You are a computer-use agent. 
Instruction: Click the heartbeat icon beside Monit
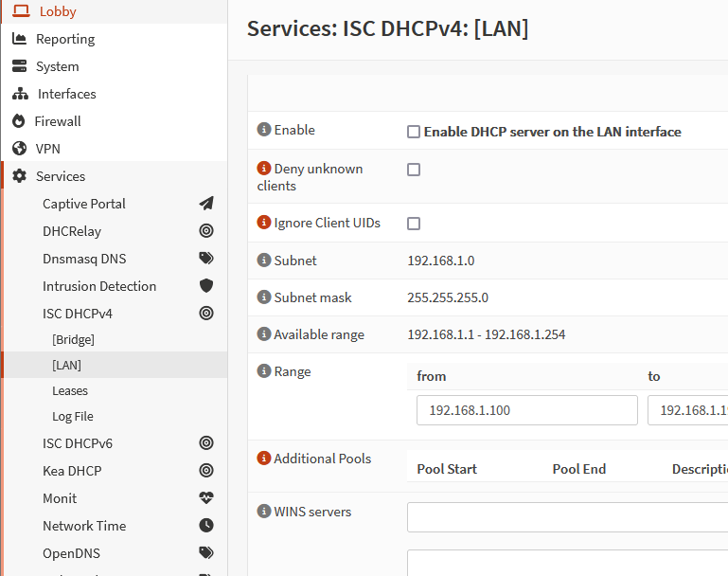point(206,498)
